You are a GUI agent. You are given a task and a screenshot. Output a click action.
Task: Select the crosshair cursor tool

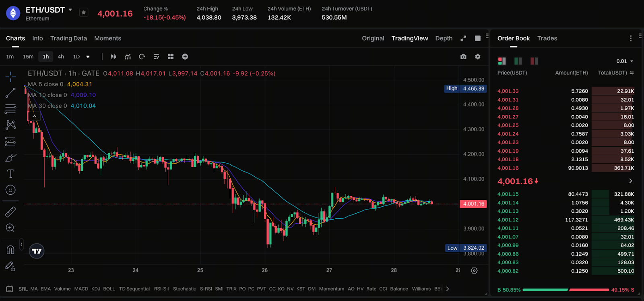(x=10, y=77)
